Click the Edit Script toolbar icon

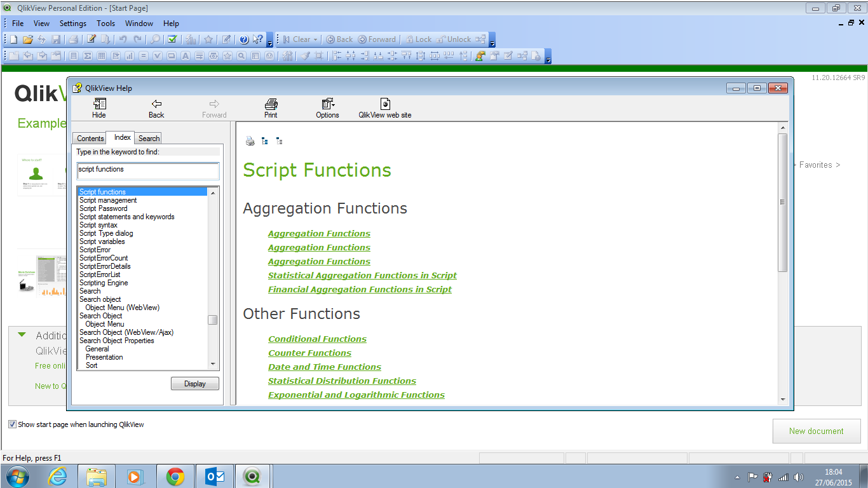tap(92, 39)
